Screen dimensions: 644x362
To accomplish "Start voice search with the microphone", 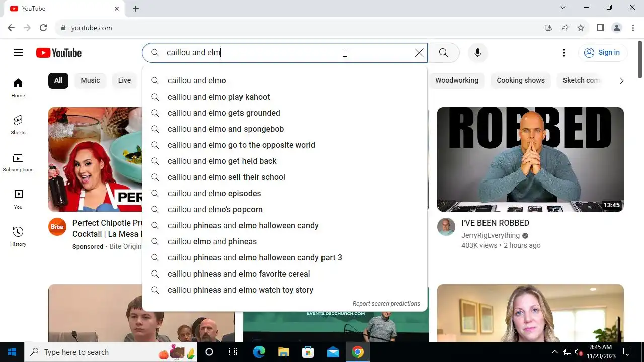I will coord(478,53).
